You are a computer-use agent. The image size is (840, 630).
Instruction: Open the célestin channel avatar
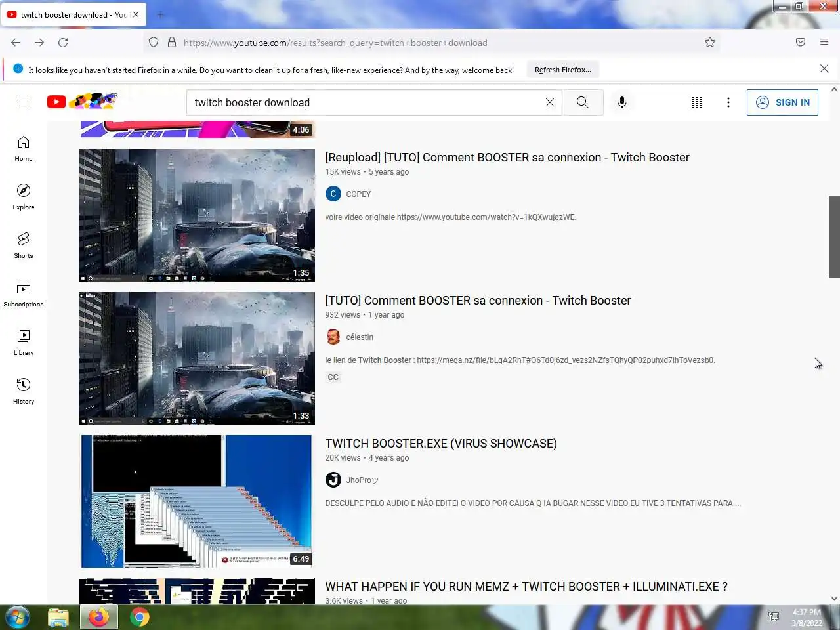tap(333, 337)
